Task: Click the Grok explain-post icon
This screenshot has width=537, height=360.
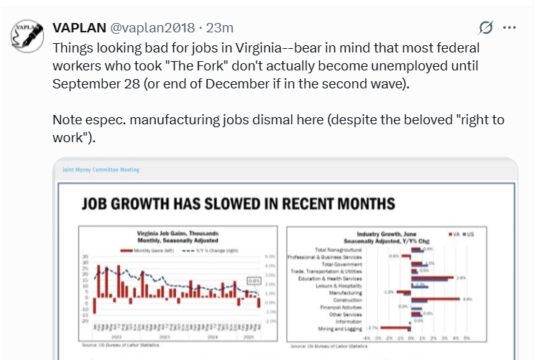Action: coord(486,27)
